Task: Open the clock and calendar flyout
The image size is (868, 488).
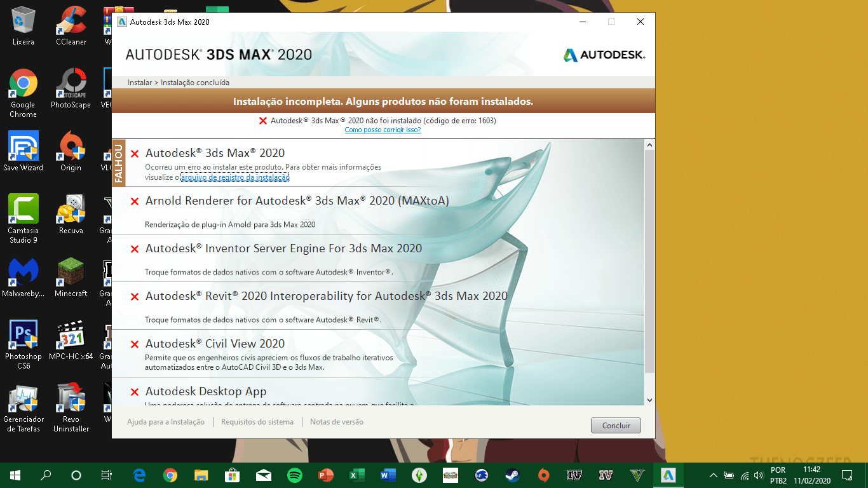Action: [x=811, y=475]
